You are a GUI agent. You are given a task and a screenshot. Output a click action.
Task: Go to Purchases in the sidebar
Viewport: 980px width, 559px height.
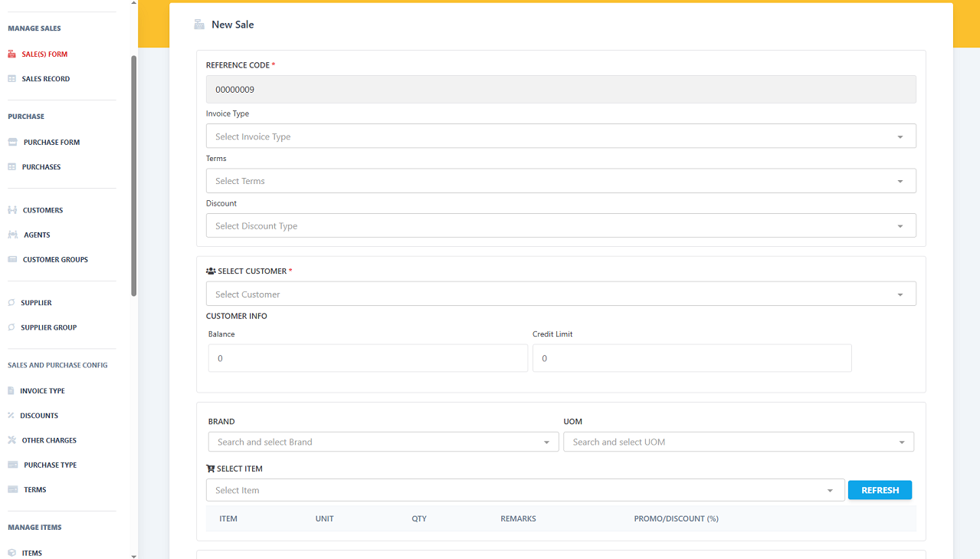point(41,167)
